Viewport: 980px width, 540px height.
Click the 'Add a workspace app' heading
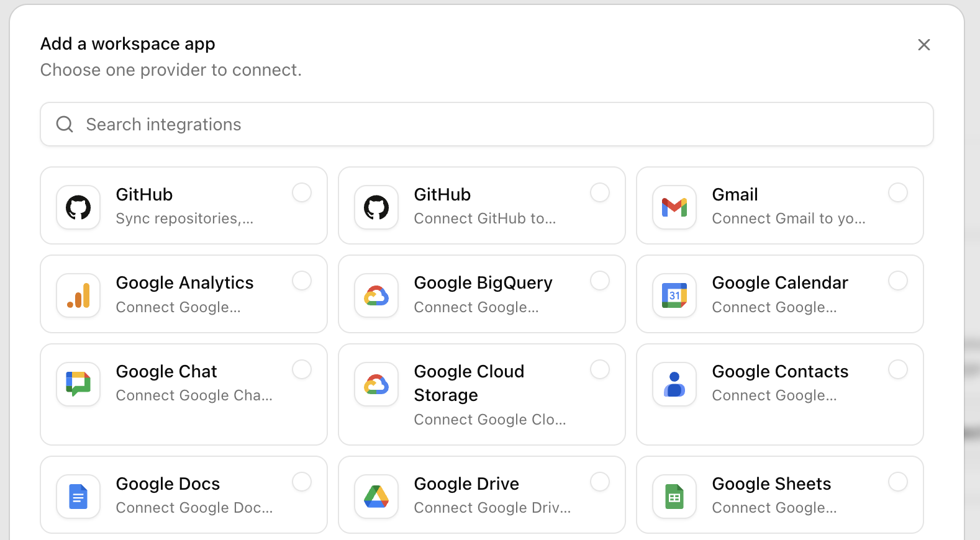click(128, 44)
